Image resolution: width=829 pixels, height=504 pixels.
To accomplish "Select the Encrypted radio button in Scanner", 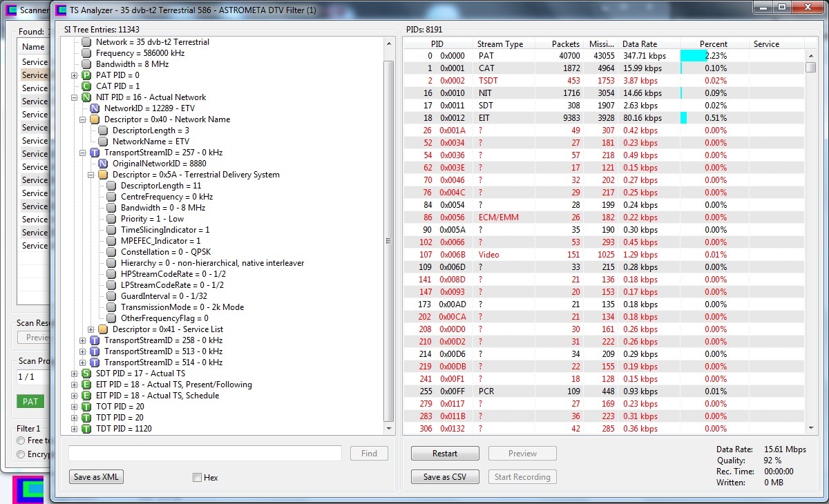I will (x=21, y=454).
